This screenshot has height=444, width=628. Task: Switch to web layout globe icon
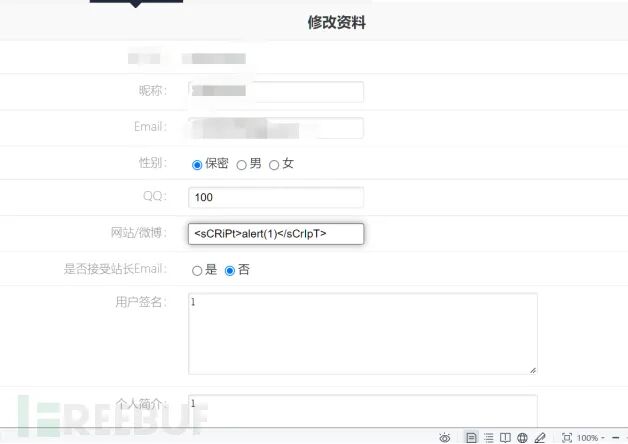pos(522,438)
